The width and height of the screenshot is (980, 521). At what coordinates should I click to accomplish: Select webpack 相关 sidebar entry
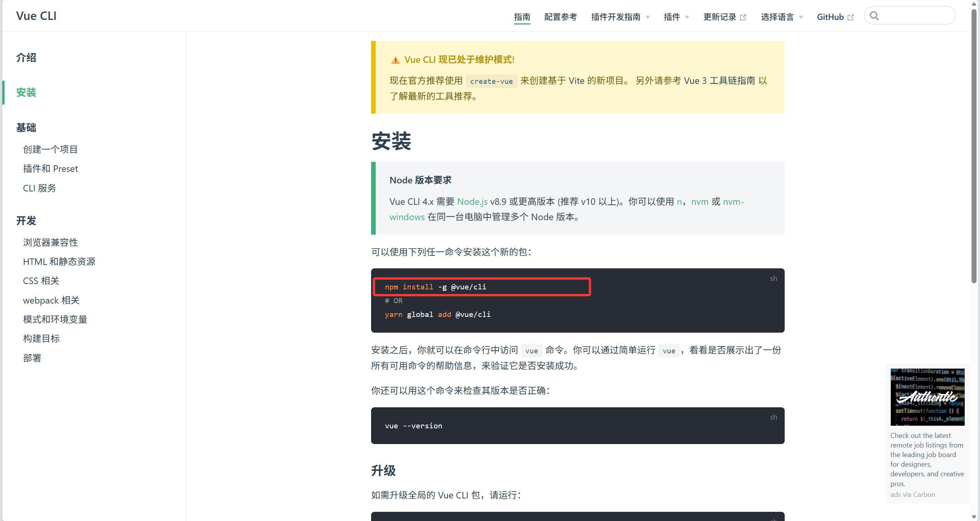click(x=51, y=300)
